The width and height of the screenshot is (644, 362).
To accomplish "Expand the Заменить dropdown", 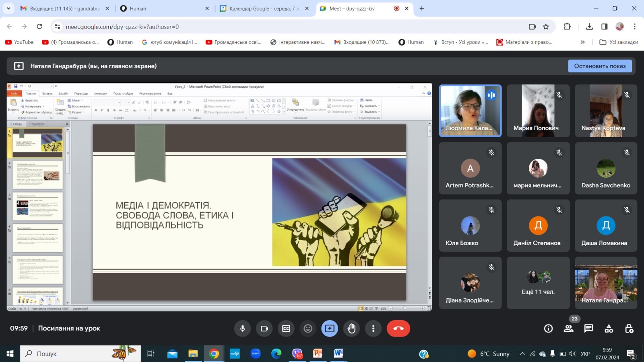I will pyautogui.click(x=370, y=106).
